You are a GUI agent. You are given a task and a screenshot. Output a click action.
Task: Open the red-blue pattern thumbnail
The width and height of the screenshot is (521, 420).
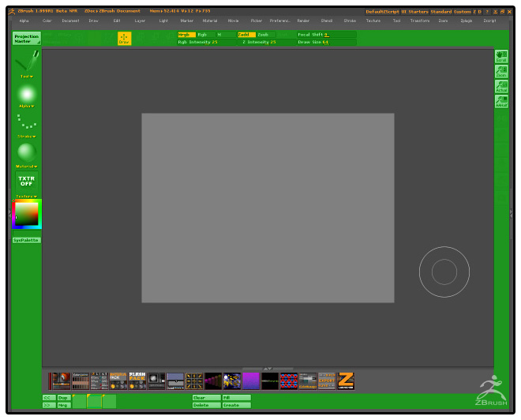289,381
